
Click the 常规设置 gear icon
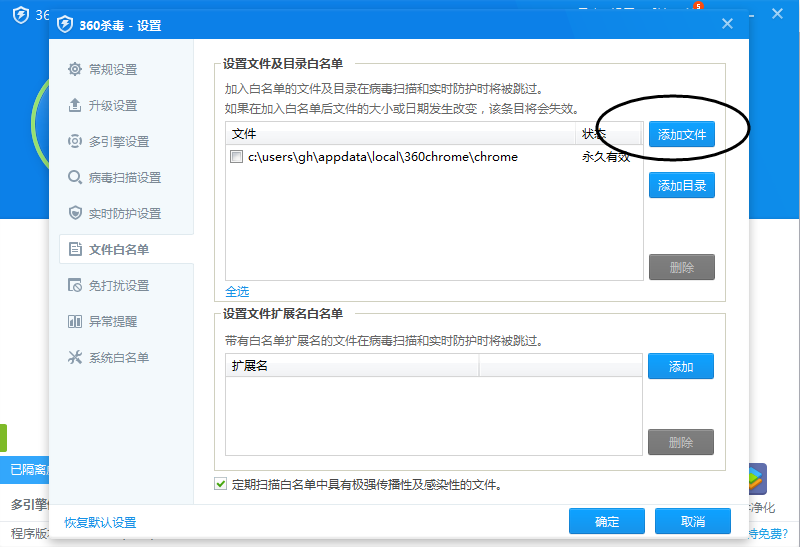point(75,69)
